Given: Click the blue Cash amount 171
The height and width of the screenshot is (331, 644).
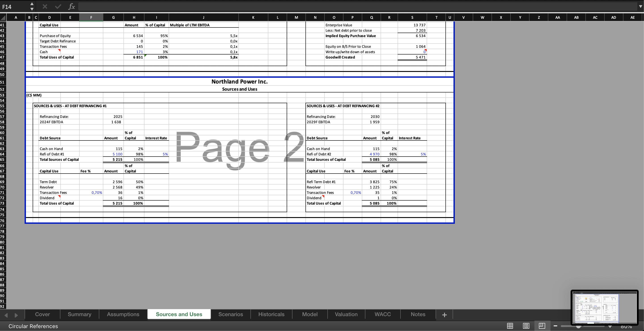Looking at the screenshot, I should [x=140, y=52].
